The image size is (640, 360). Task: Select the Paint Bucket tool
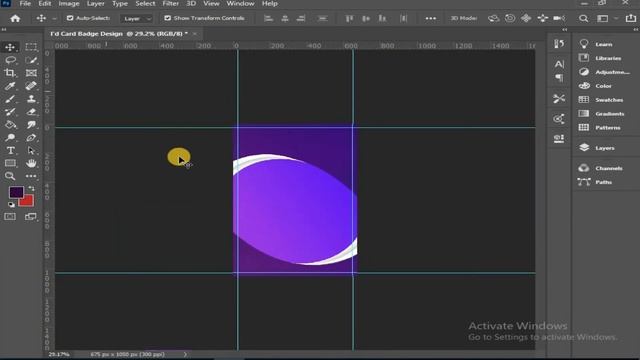pos(10,125)
